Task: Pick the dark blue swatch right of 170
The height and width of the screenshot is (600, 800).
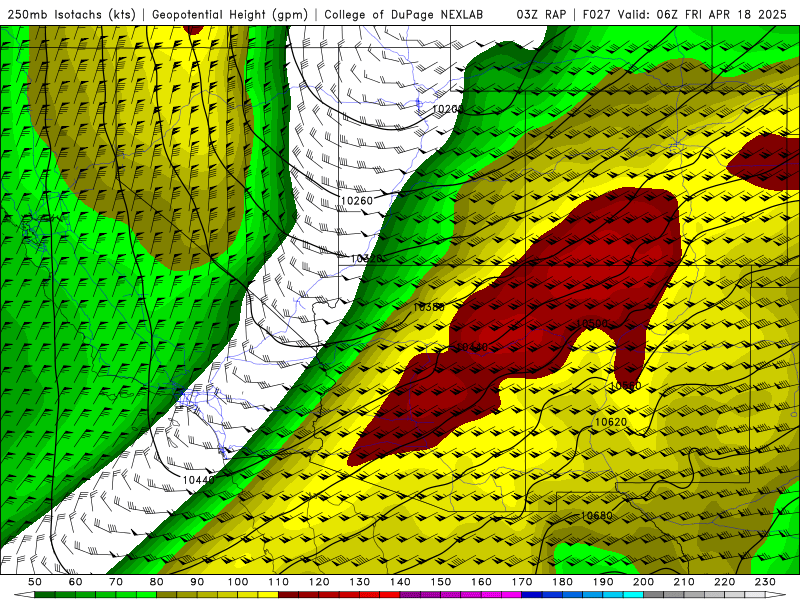Action: point(532,595)
